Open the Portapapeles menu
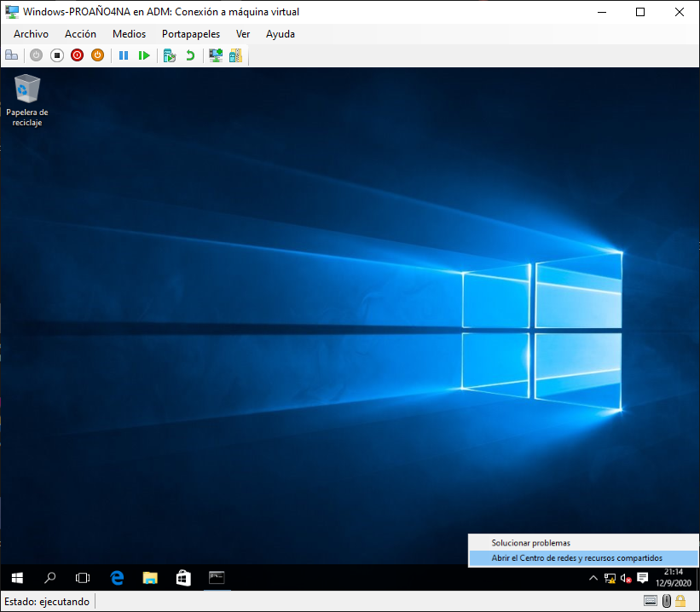Screen dimensions: 700x612 pos(191,34)
